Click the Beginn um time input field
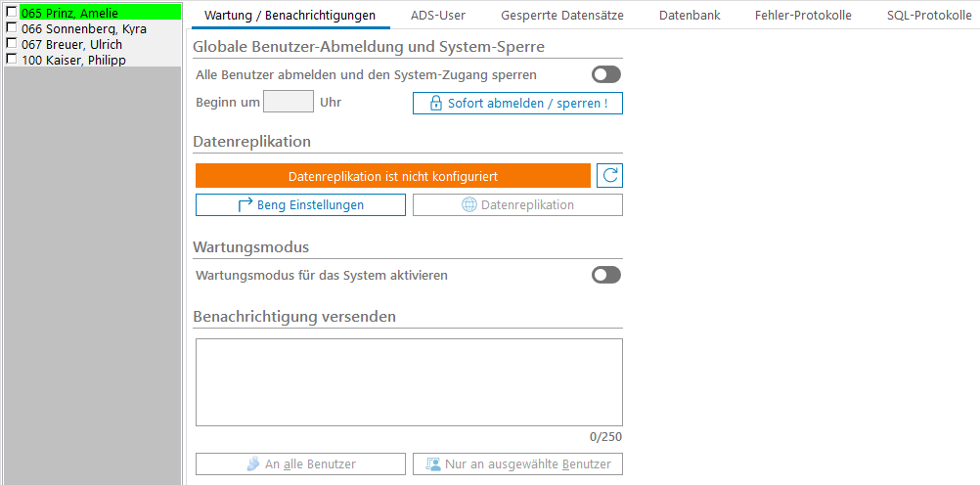 point(289,102)
